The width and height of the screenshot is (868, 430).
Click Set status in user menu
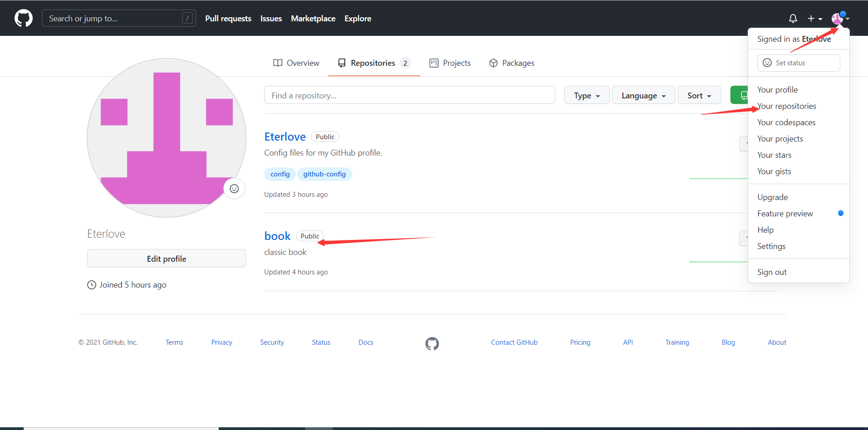click(x=799, y=63)
